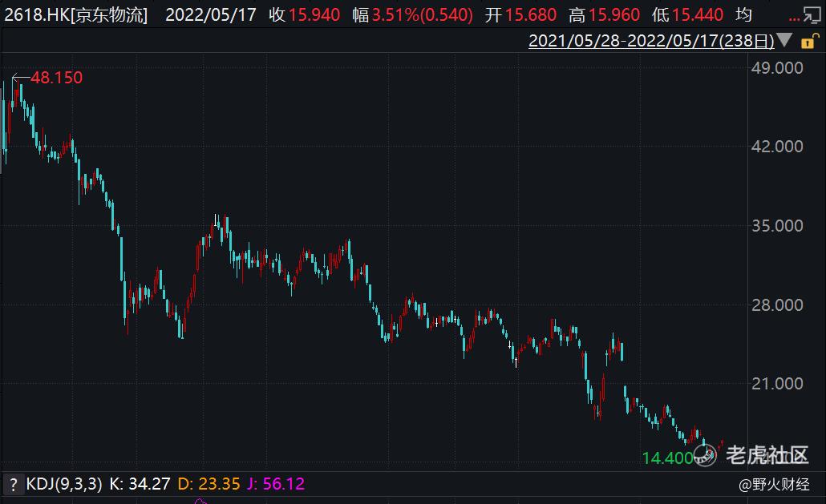
Task: Click the opening price 15.680
Action: click(530, 14)
